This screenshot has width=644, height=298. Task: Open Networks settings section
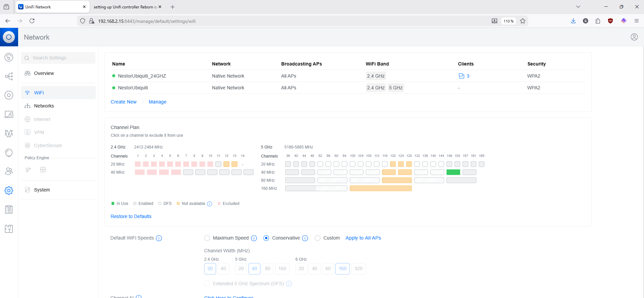tap(44, 106)
